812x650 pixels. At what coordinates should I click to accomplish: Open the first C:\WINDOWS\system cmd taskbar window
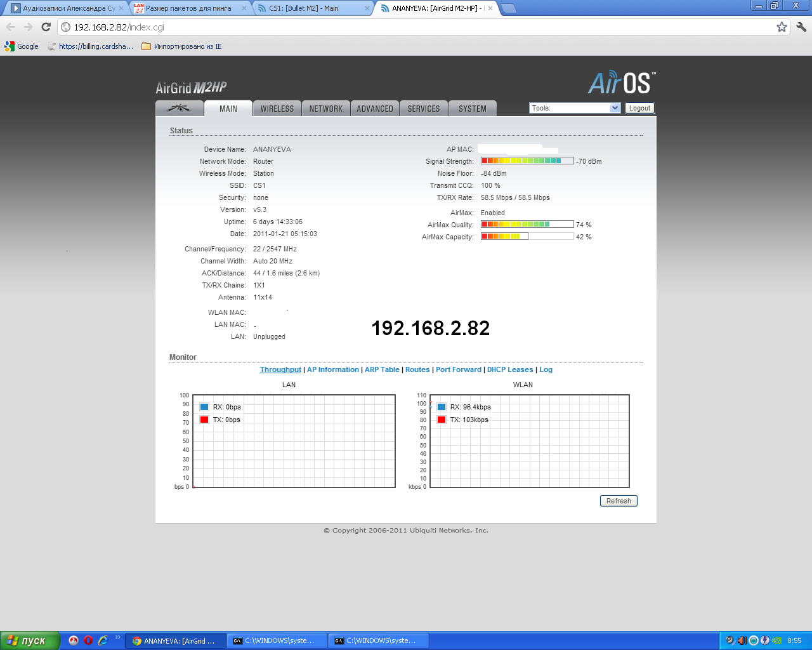pos(277,641)
